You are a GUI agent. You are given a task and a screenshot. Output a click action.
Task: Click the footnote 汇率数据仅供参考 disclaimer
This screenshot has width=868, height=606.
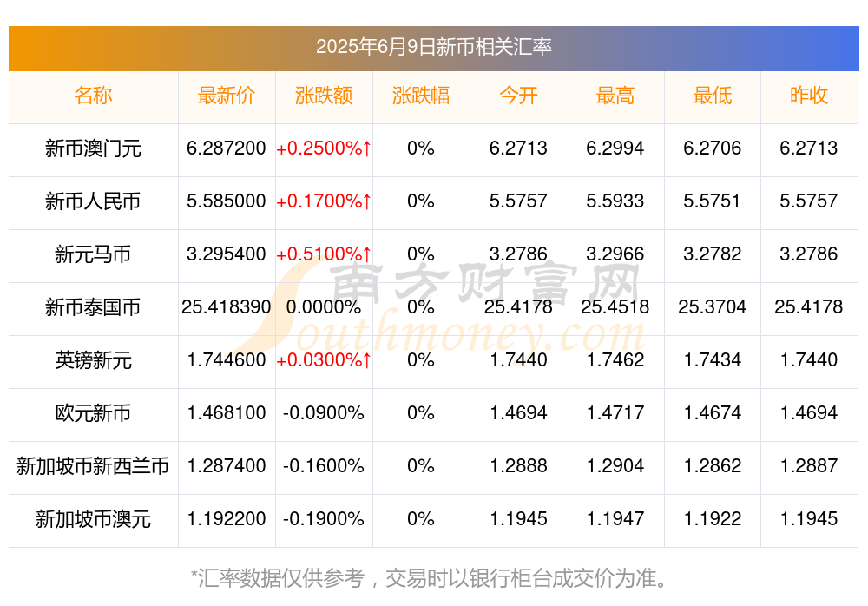[429, 577]
